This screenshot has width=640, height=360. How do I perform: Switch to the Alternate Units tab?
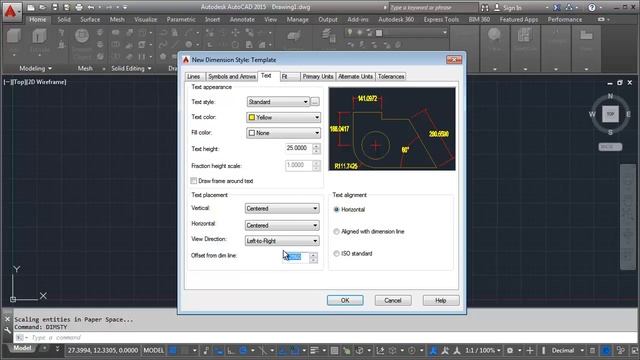point(356,76)
